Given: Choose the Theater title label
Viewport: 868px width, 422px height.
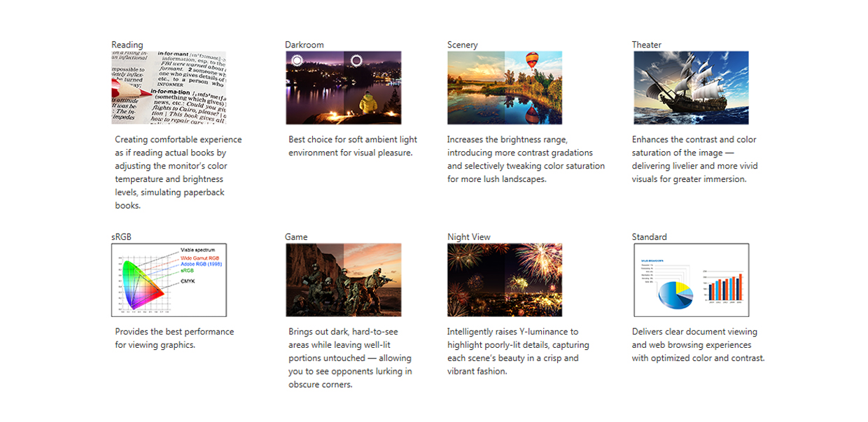Looking at the screenshot, I should 646,45.
